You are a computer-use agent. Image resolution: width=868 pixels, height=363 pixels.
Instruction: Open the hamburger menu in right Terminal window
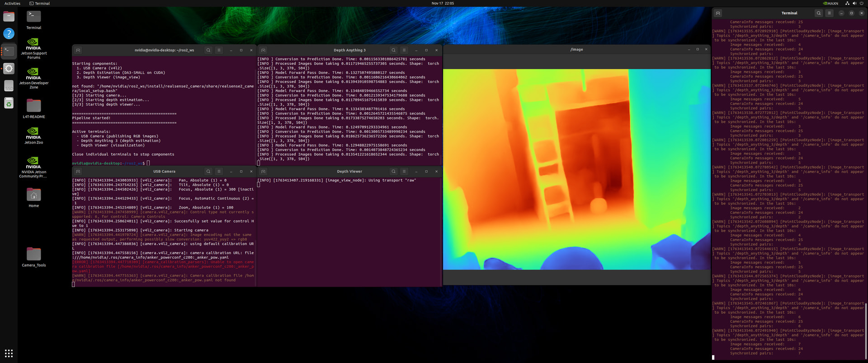(830, 13)
